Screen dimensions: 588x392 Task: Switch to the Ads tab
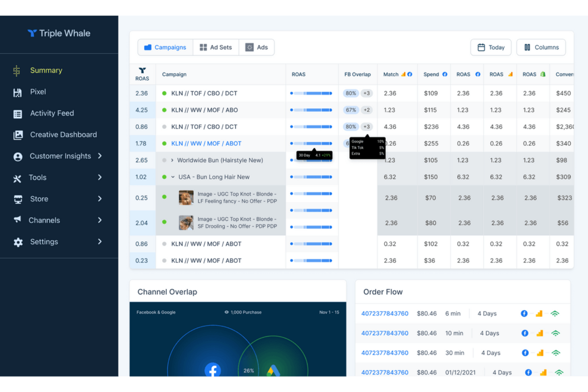tap(257, 47)
